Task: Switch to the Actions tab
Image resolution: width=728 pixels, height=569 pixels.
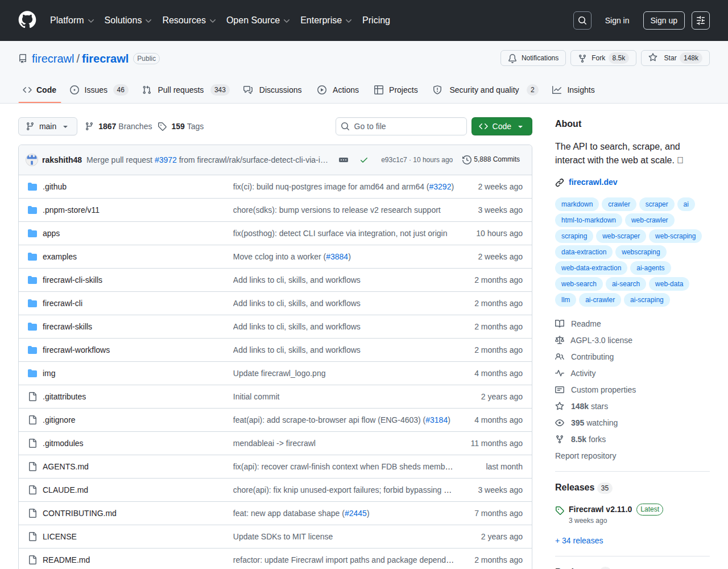Action: point(338,90)
